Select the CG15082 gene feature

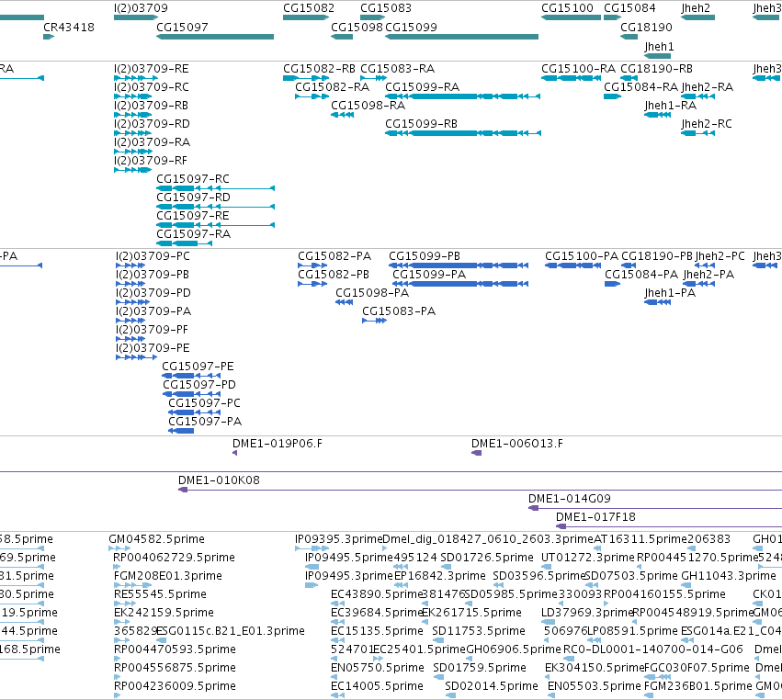coord(306,17)
